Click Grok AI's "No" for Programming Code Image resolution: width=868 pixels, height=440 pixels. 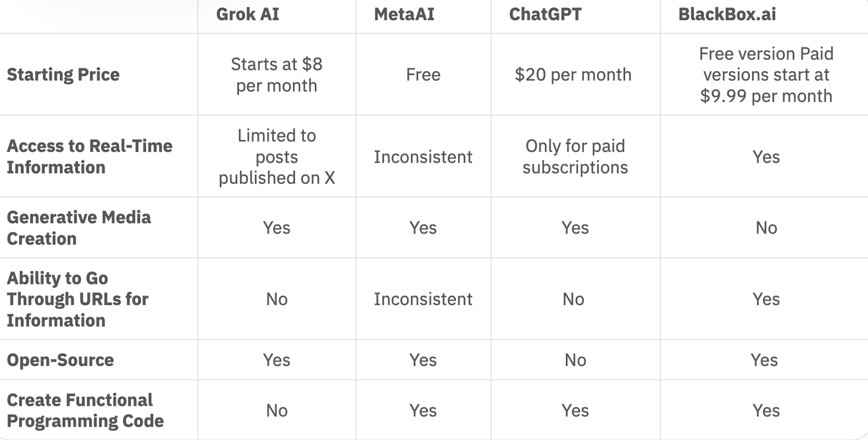pyautogui.click(x=277, y=411)
